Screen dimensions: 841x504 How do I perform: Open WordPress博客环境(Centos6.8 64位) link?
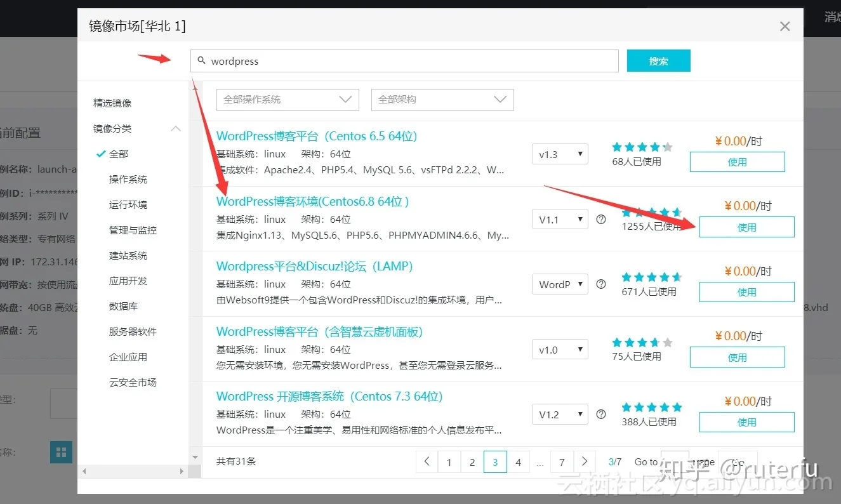(312, 201)
